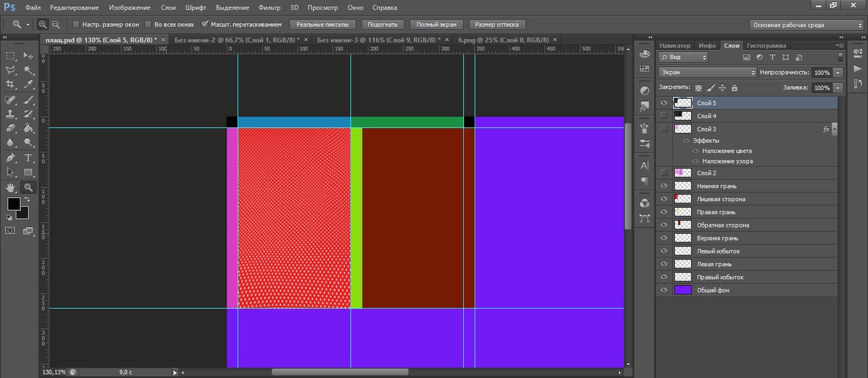The height and width of the screenshot is (378, 868).
Task: Change screen mode from the toolbox
Action: [x=28, y=230]
